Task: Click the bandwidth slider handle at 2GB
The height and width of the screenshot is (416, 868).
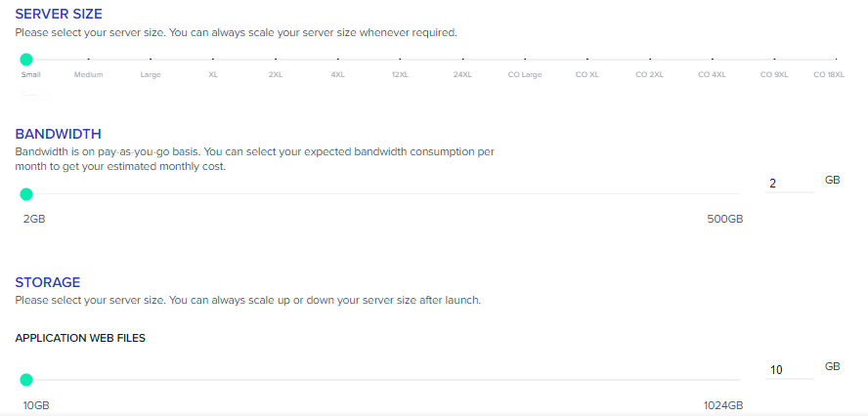Action: [x=26, y=194]
